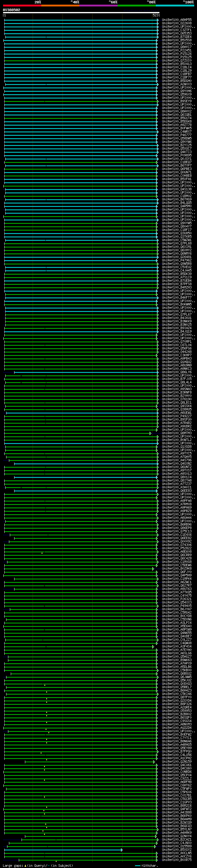Click the white query sequence ruler bar

[x=81, y=12]
